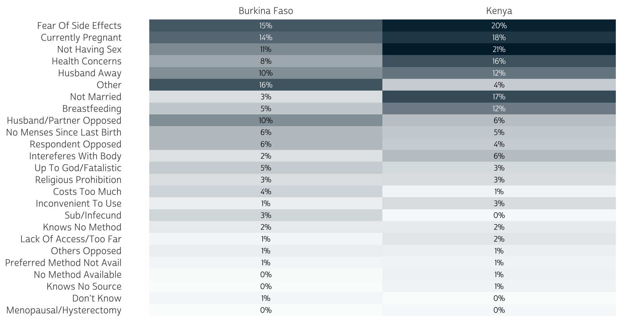
Task: Select the Currently Pregnant row label
Action: [x=81, y=38]
